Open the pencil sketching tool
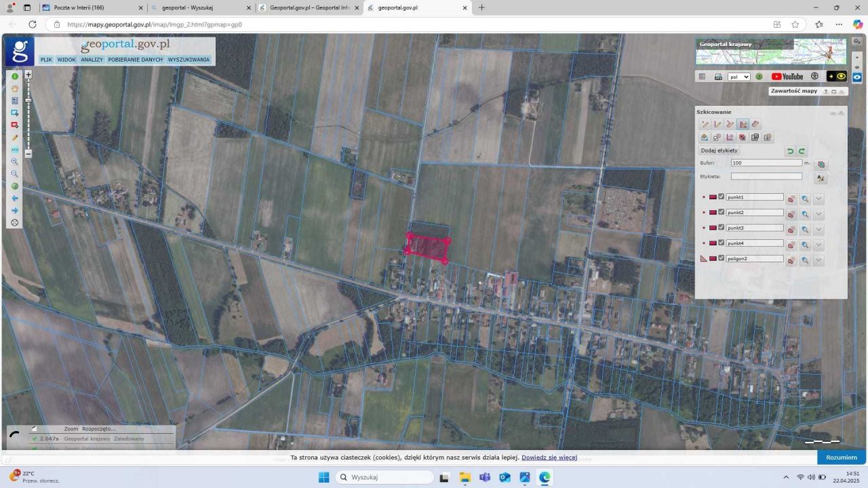 point(15,138)
